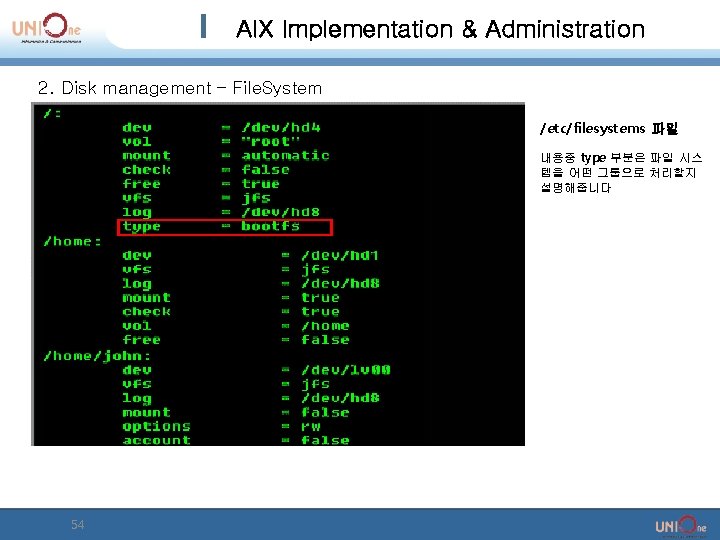Click '/dev/hd8' in the root stanza
The image size is (720, 540).
[x=281, y=212]
